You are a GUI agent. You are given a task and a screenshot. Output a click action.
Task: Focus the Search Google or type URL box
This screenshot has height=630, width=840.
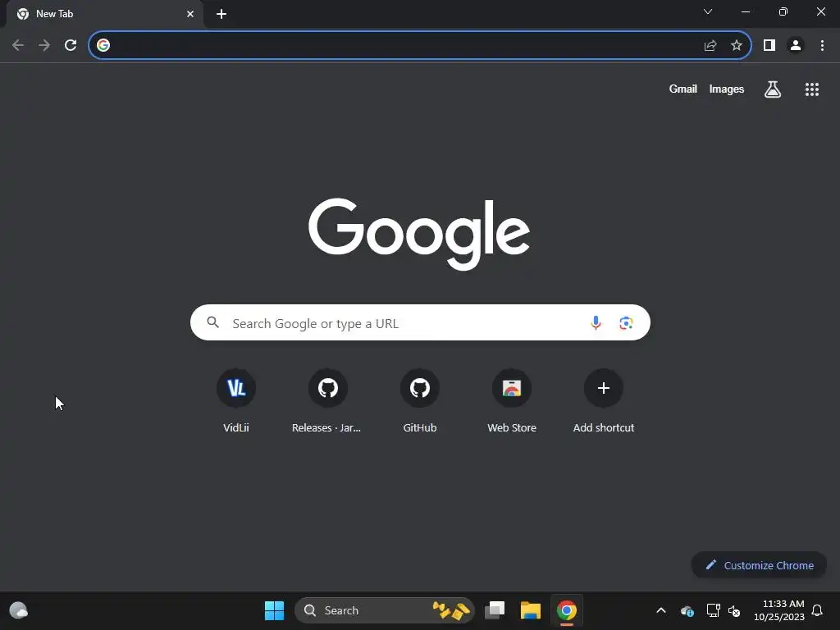tap(420, 323)
